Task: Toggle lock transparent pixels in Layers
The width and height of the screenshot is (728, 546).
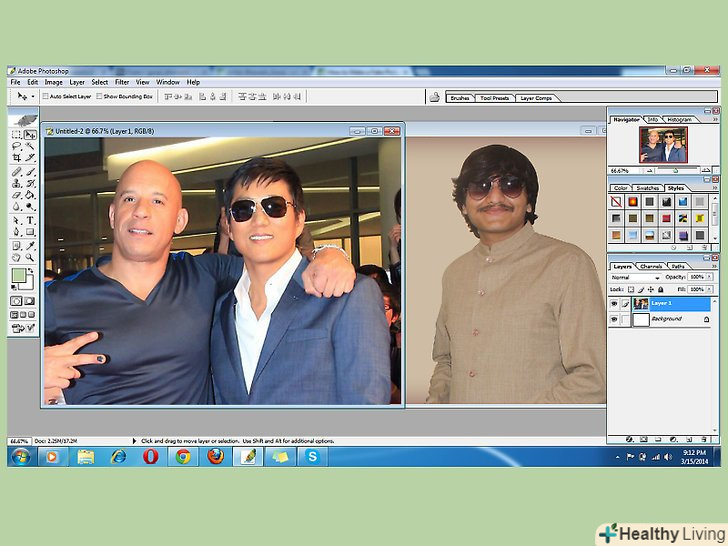Action: (x=630, y=290)
